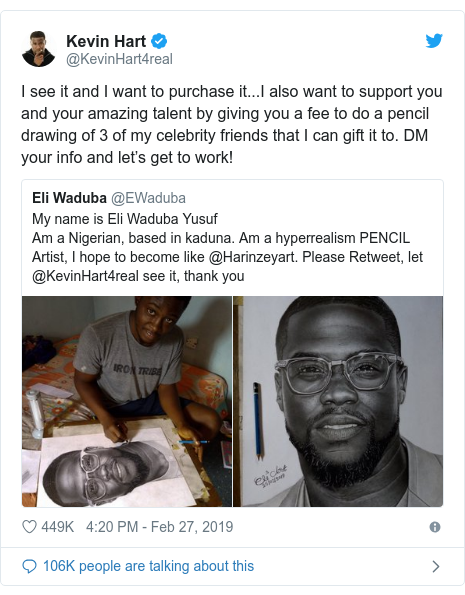Follow the @Harinzeyart mention
The height and width of the screenshot is (595, 465).
[x=251, y=257]
